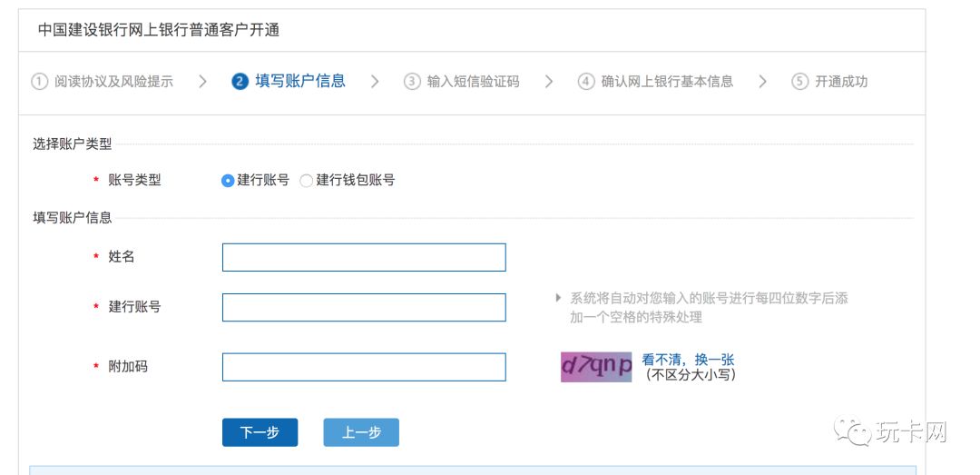This screenshot has height=475, width=980.
Task: Click the step 5 circle number icon
Action: click(800, 82)
